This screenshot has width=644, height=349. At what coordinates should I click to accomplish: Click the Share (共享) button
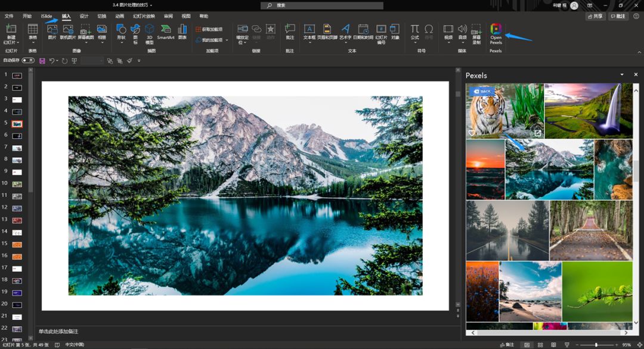click(595, 16)
